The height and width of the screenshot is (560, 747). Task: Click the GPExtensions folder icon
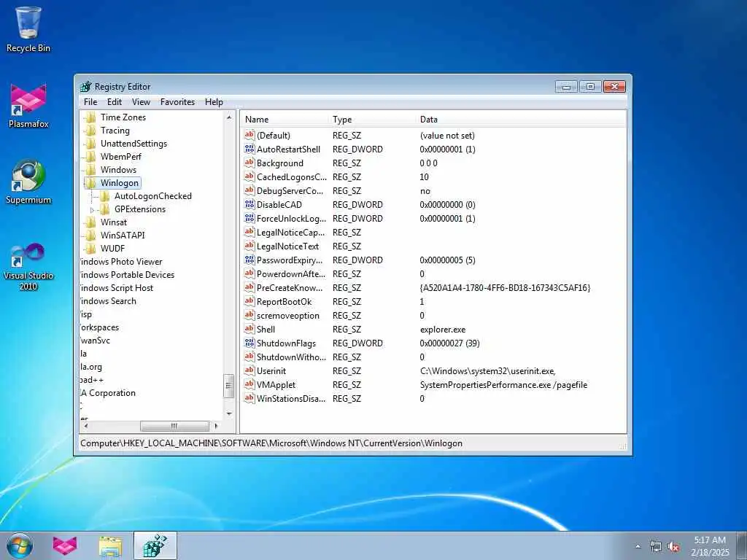click(x=105, y=209)
